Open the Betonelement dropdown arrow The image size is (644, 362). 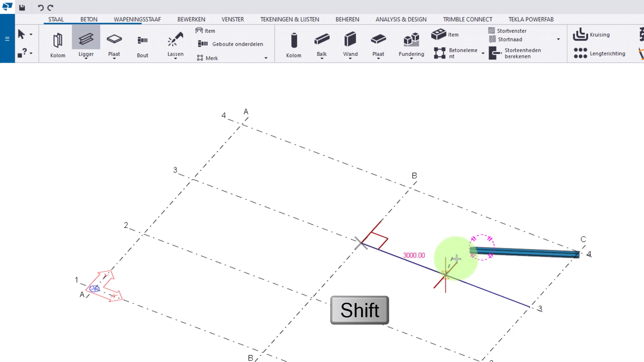pyautogui.click(x=483, y=53)
